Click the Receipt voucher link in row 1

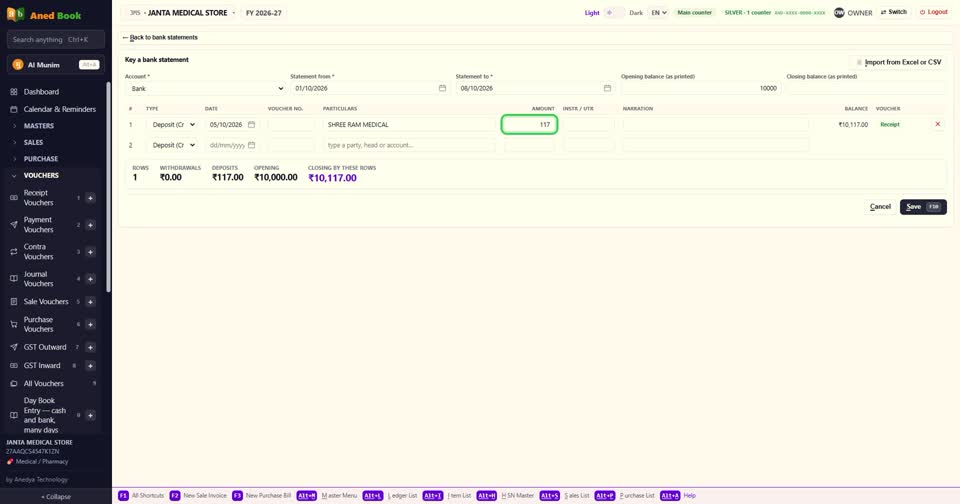pyautogui.click(x=890, y=124)
